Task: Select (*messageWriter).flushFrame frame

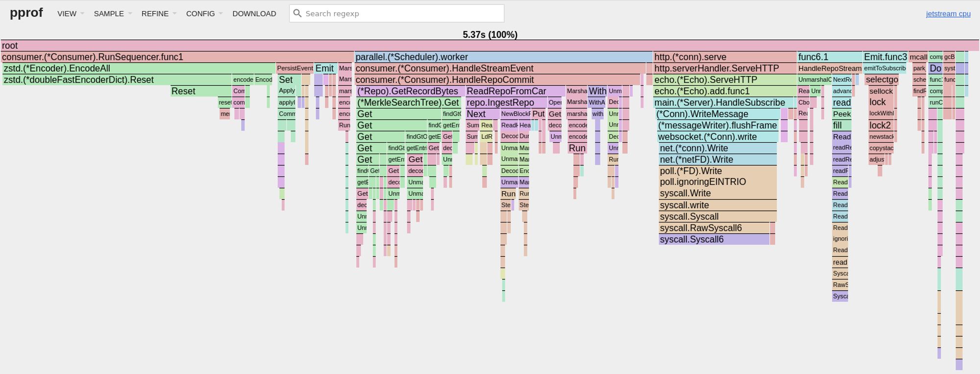Action: tap(718, 125)
